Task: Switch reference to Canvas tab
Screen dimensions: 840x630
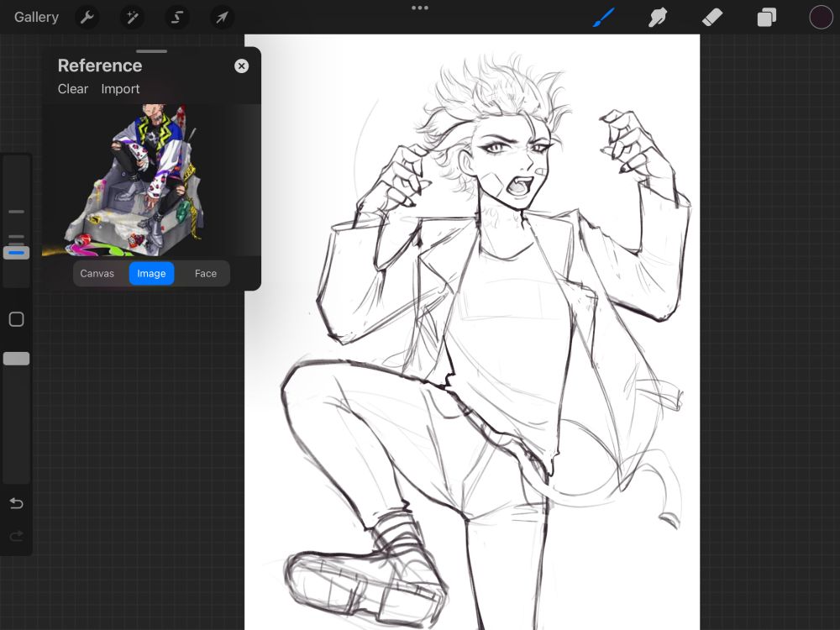Action: click(97, 274)
